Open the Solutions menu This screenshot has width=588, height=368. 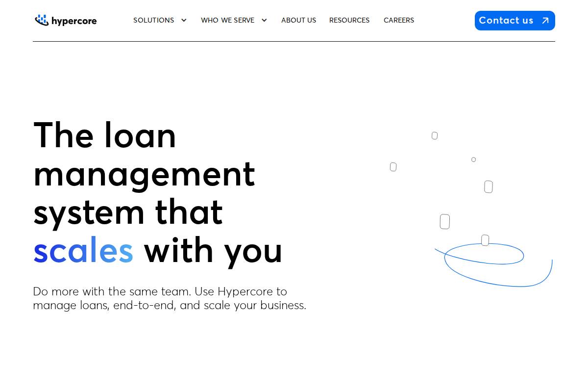154,20
